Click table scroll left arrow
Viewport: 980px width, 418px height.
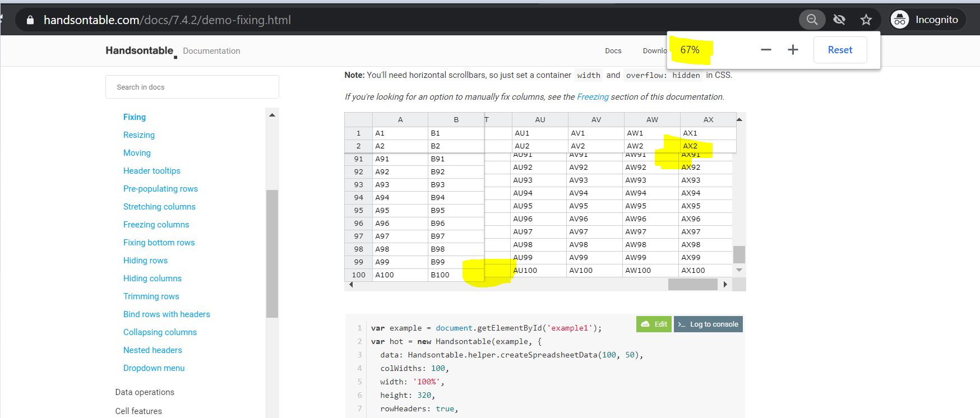point(351,285)
